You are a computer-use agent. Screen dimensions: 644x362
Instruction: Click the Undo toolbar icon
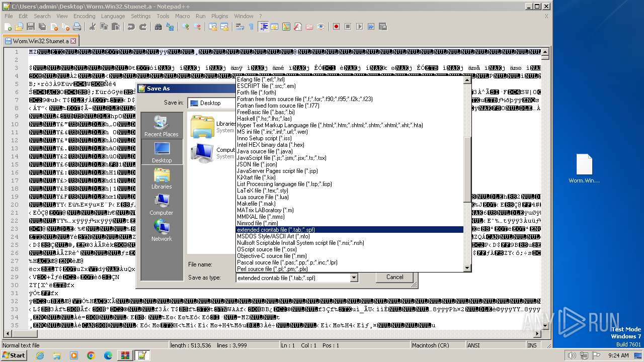pos(131,27)
